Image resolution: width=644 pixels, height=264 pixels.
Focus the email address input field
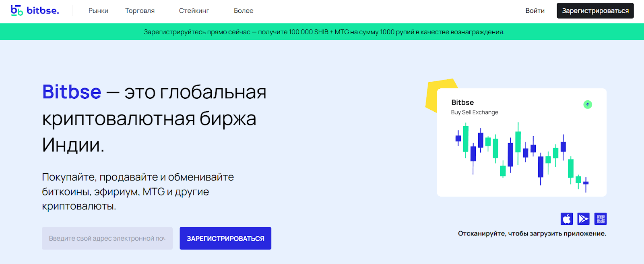(x=107, y=238)
